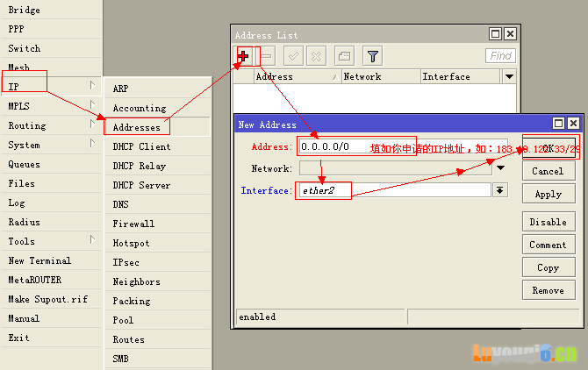Click the Comment button in New Address
This screenshot has width=588, height=370.
tap(549, 245)
